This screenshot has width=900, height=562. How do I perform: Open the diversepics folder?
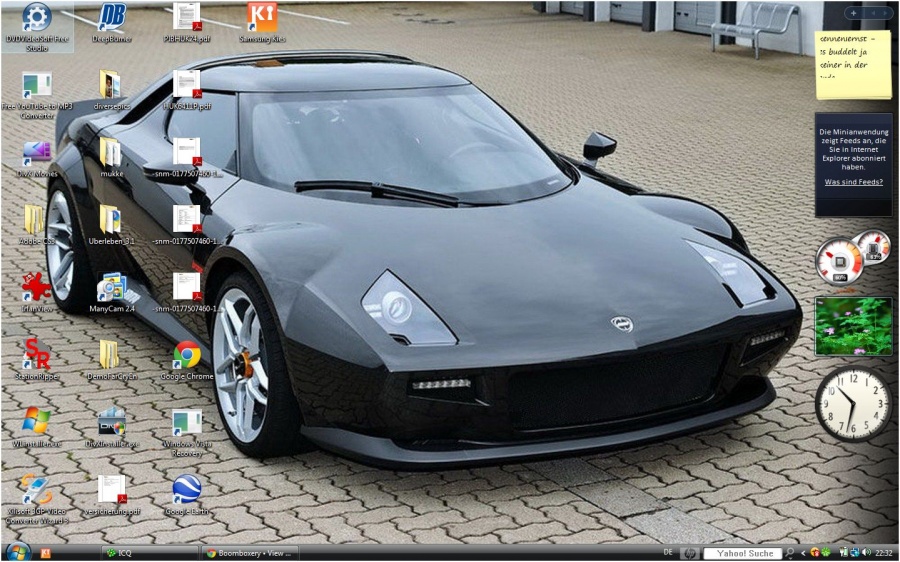(x=111, y=86)
